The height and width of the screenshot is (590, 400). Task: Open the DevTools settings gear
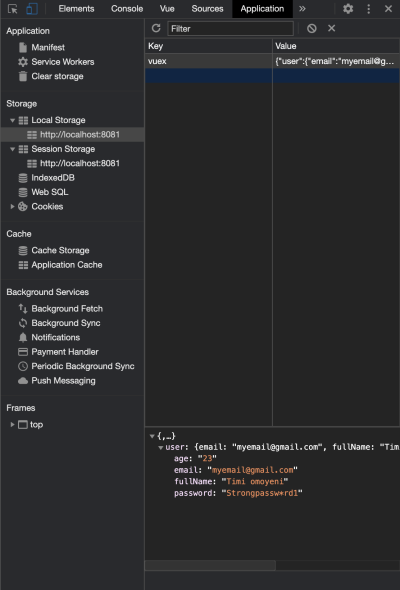point(348,9)
